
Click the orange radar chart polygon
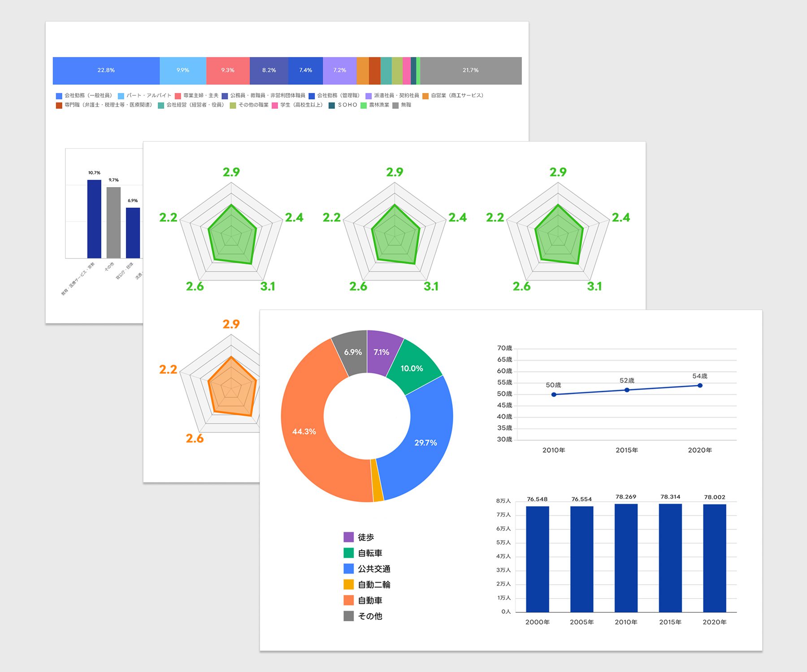point(232,389)
